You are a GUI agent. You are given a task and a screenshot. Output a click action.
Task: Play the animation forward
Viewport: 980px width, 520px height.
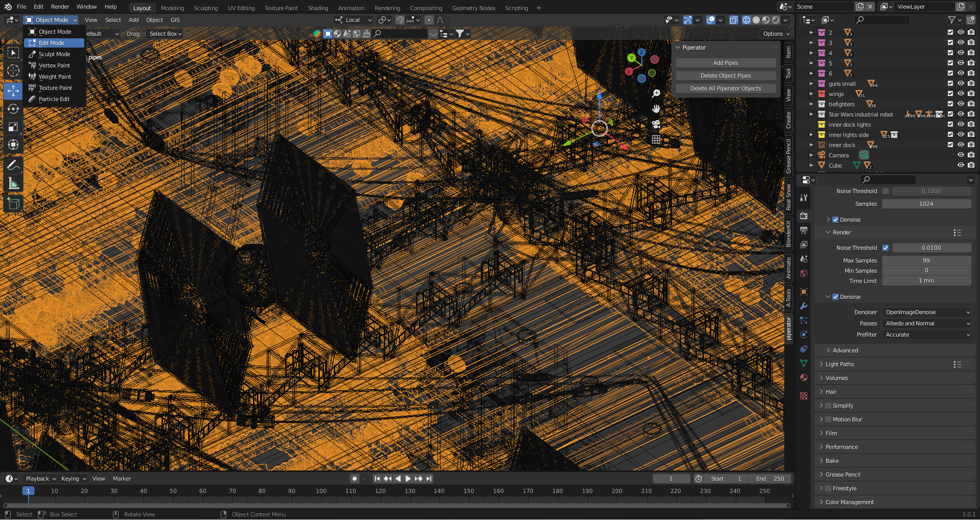(408, 479)
